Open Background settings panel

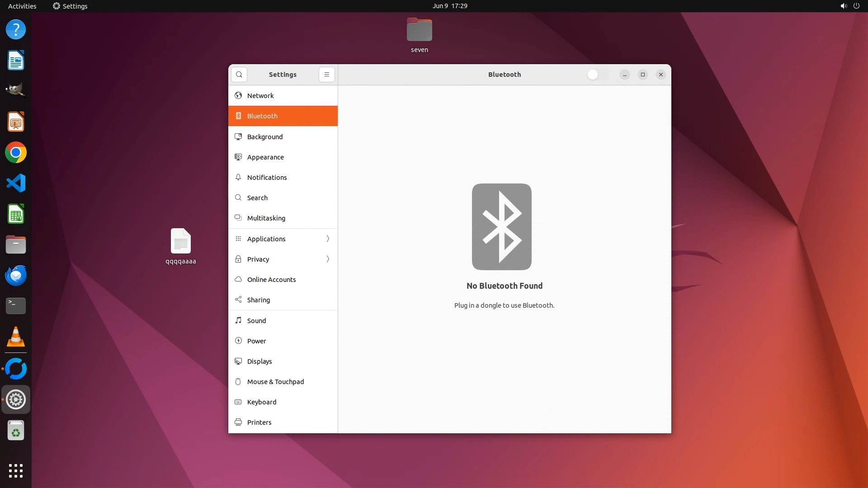[x=265, y=136]
